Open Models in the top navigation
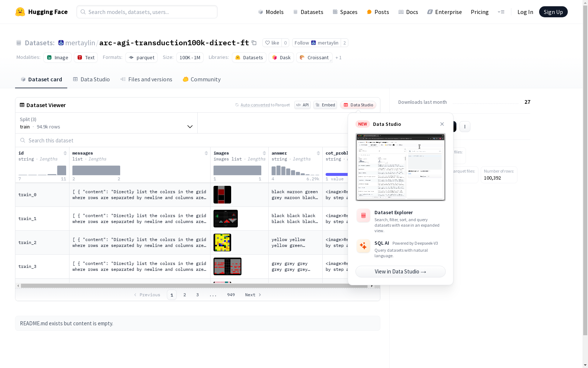 point(271,12)
